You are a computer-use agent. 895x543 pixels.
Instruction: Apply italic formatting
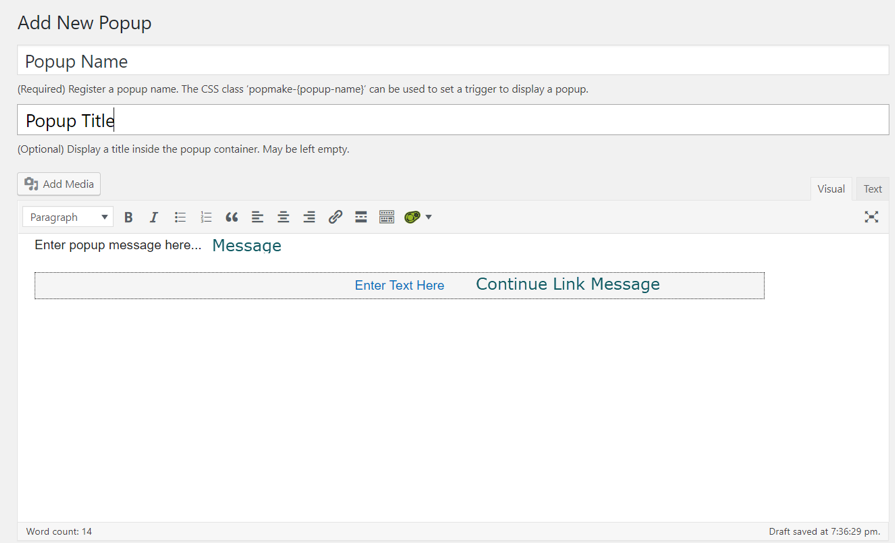[154, 217]
